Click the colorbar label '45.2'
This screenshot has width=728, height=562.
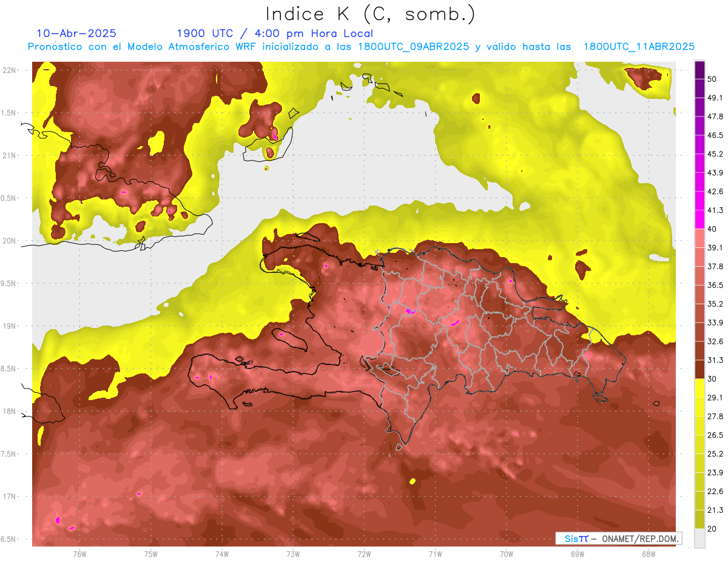[x=715, y=154]
